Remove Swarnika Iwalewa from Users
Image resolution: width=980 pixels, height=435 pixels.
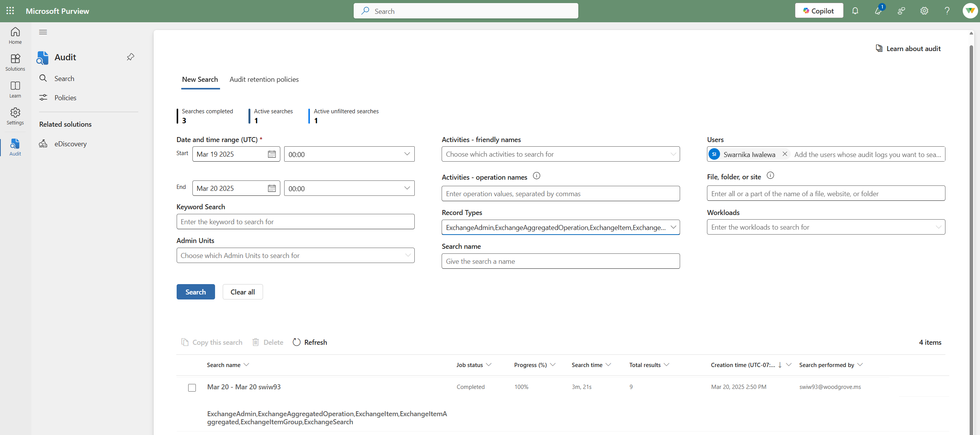(x=785, y=154)
